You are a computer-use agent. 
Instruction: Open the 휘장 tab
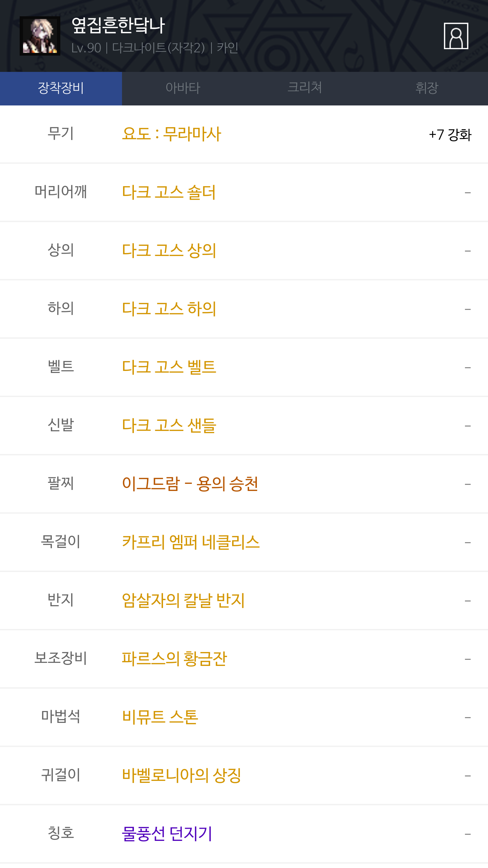[427, 88]
